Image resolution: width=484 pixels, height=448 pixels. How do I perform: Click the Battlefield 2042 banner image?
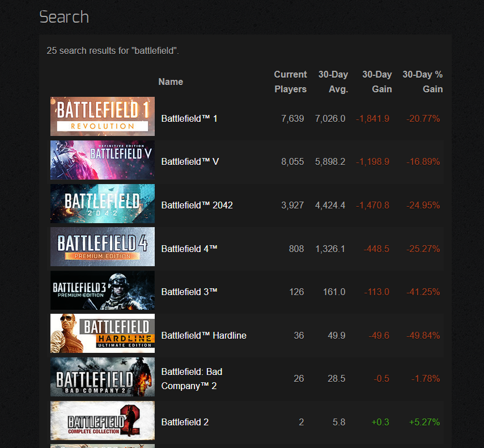pos(103,203)
